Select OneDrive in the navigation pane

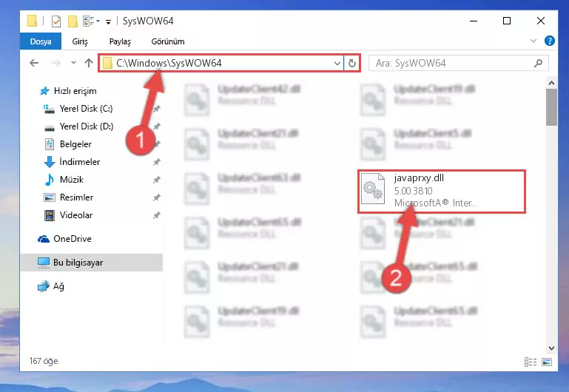coord(73,239)
